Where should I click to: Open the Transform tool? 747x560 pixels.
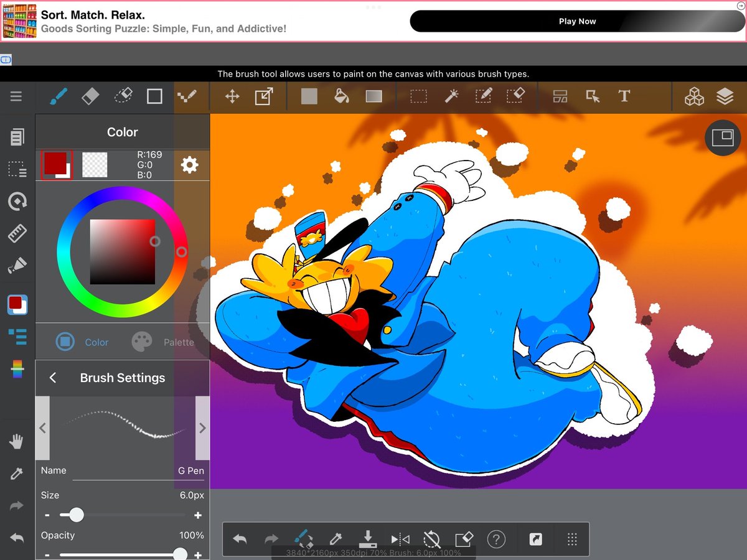point(264,96)
